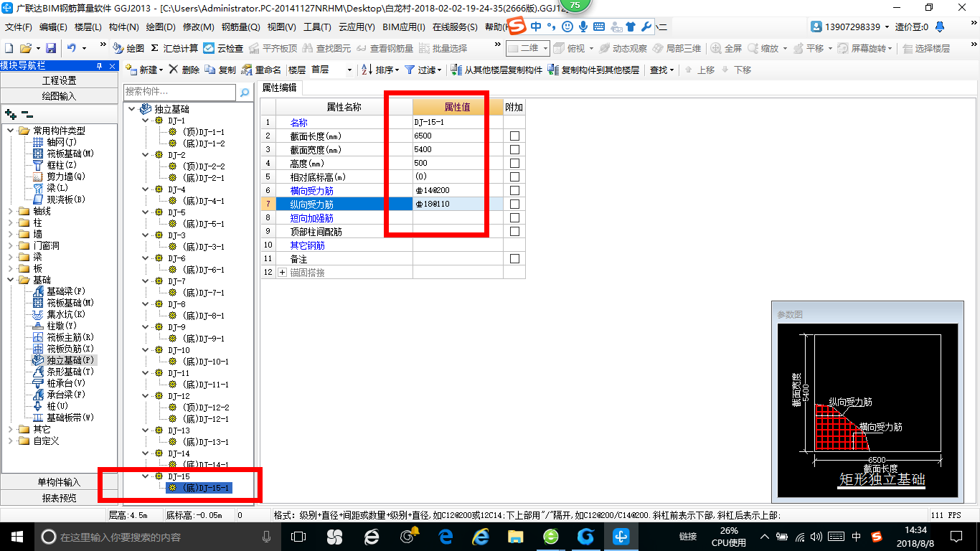Open the 构件(N) menu
This screenshot has width=980, height=551.
[124, 27]
